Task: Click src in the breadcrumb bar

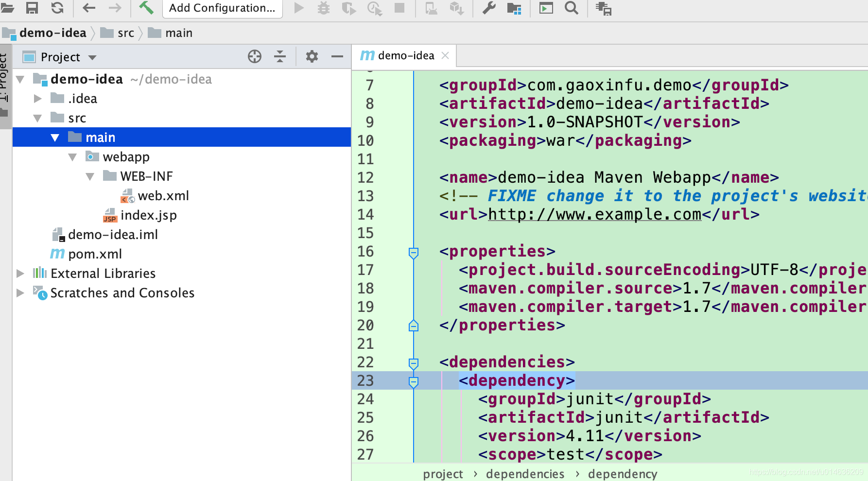Action: (x=125, y=33)
